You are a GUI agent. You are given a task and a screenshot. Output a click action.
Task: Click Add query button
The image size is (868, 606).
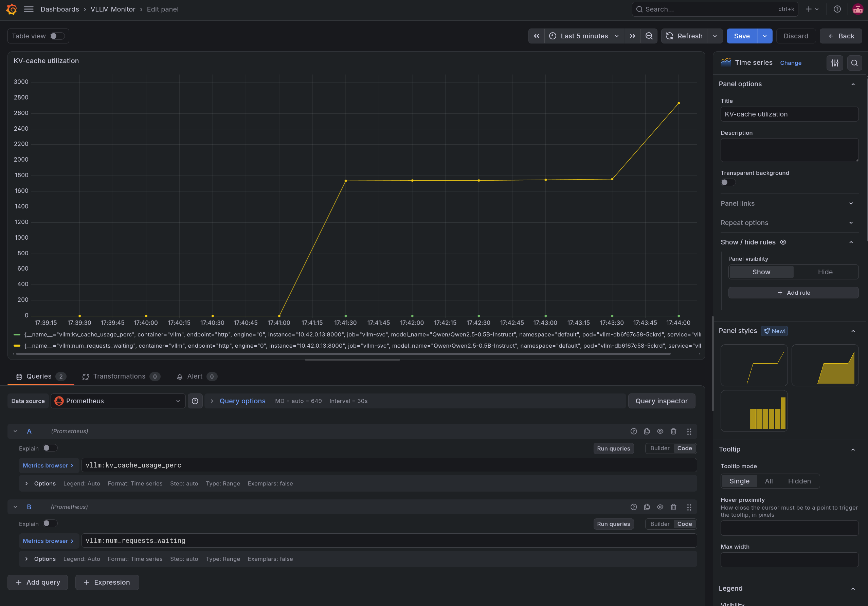pos(38,582)
